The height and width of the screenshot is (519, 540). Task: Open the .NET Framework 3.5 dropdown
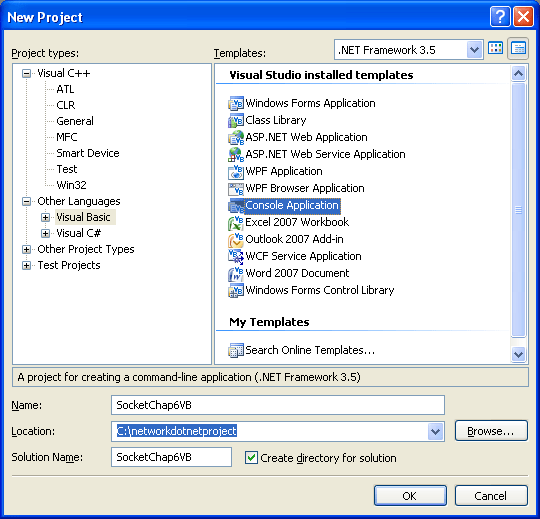474,50
